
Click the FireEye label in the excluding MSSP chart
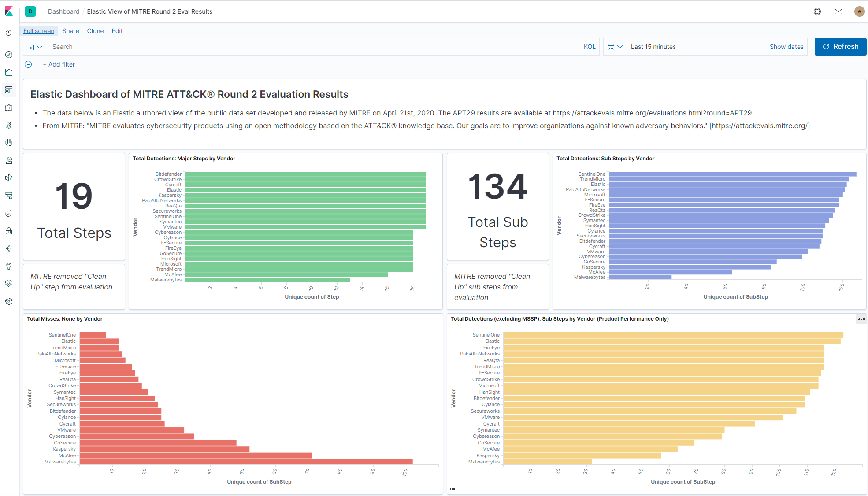491,348
